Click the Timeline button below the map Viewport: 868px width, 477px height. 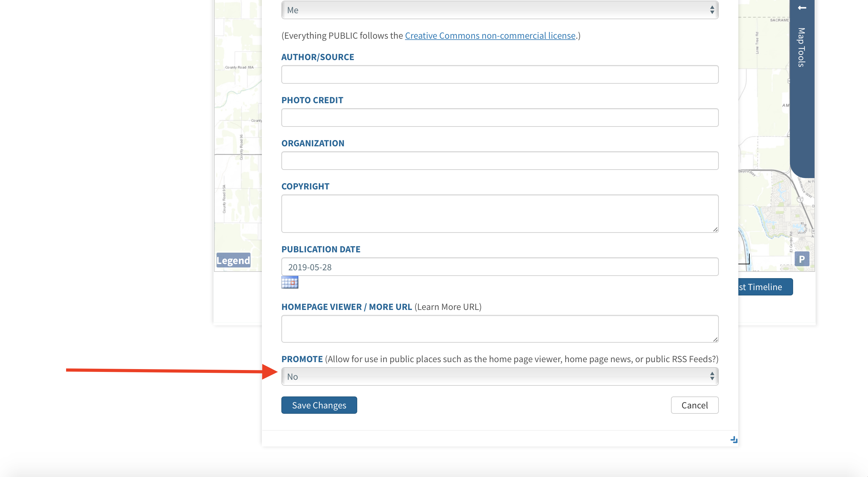tap(764, 287)
